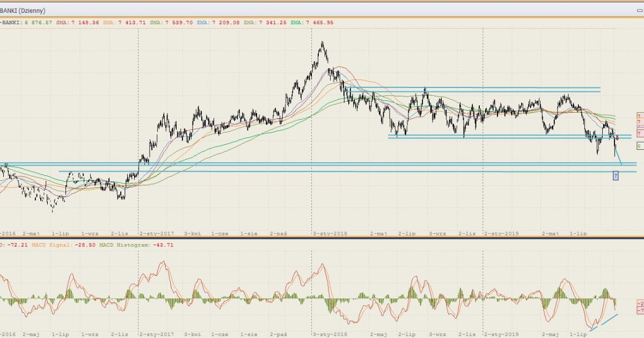This screenshot has width=644, height=338.
Task: Click the 3-sty-2018 date axis label
Action: [329, 234]
